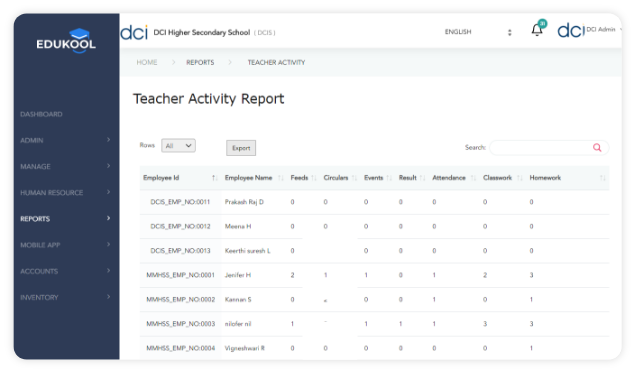This screenshot has height=373, width=635.
Task: Click DCI Higher Secondary School title
Action: 202,32
